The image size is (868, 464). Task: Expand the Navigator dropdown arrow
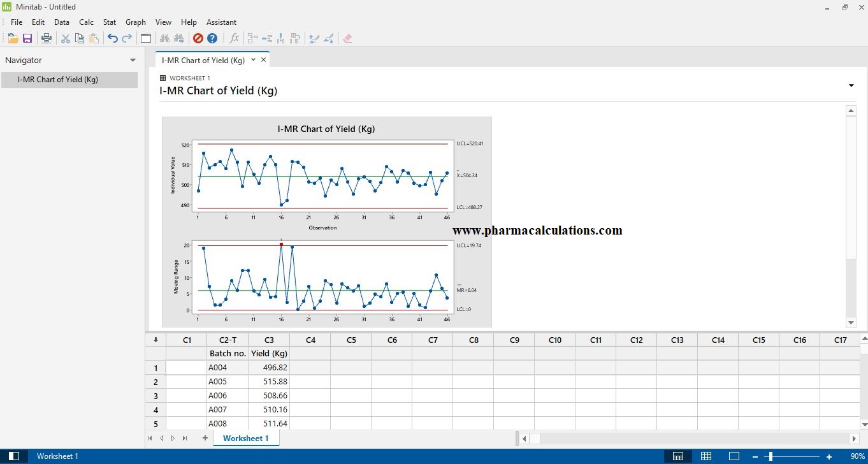[x=133, y=61]
